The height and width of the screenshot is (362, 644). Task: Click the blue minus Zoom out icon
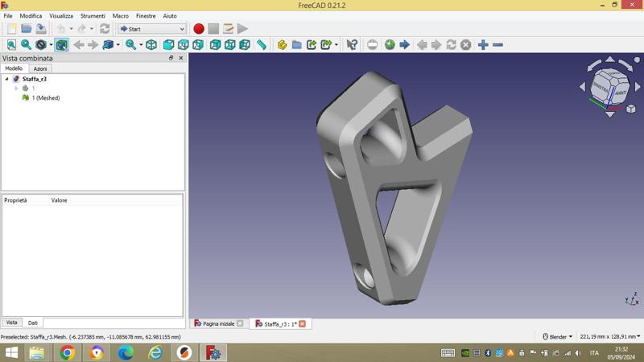pyautogui.click(x=497, y=45)
